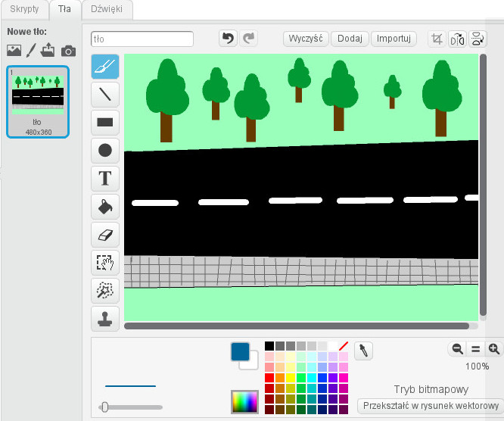Choose backdrop from library icon

coord(14,51)
